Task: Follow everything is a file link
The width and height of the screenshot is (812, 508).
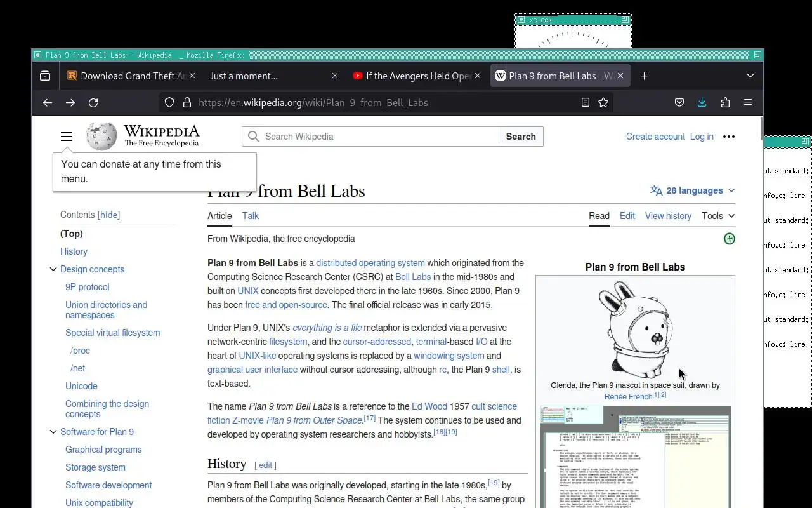Action: click(x=327, y=328)
